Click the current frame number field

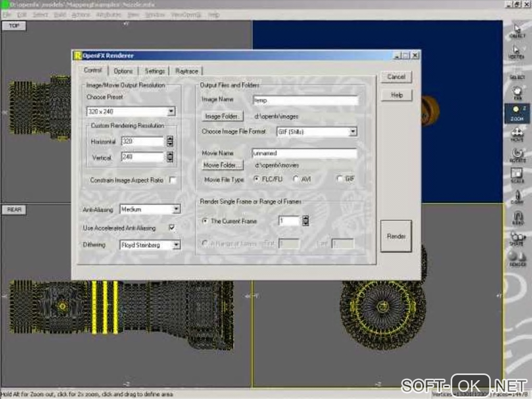289,221
